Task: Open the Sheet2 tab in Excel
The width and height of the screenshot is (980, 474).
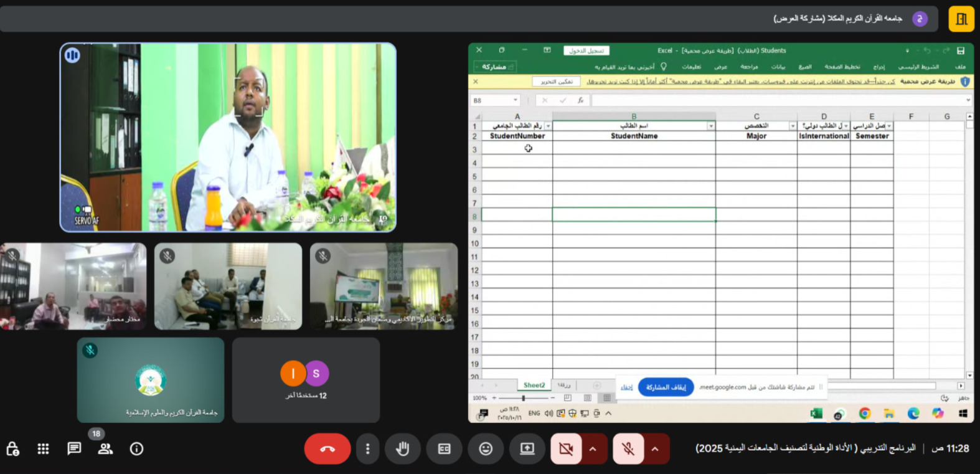Action: [534, 386]
